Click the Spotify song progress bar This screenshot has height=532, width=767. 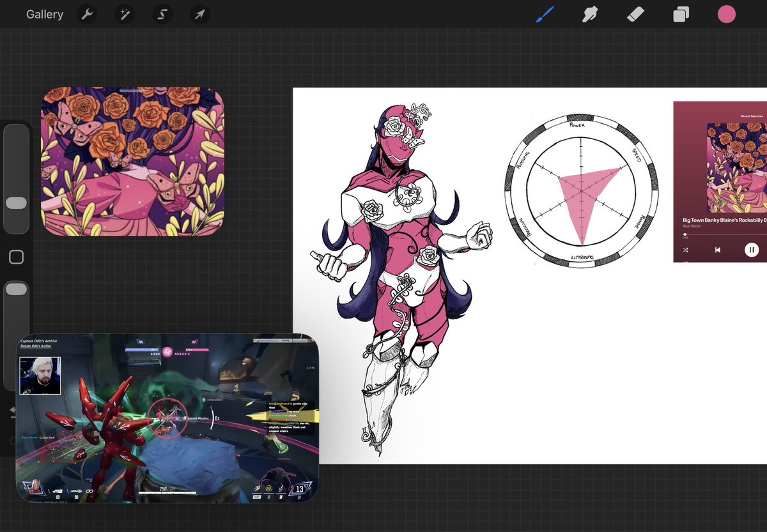(725, 234)
